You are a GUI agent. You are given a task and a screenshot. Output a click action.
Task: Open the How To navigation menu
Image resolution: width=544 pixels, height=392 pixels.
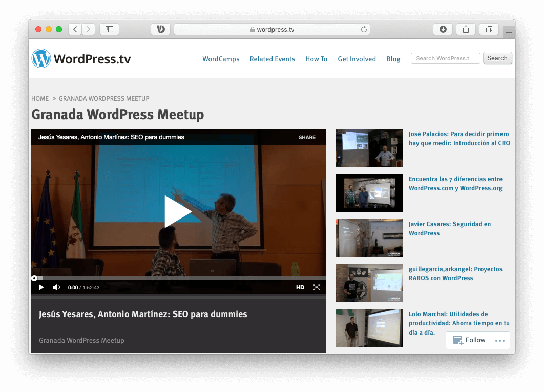316,59
